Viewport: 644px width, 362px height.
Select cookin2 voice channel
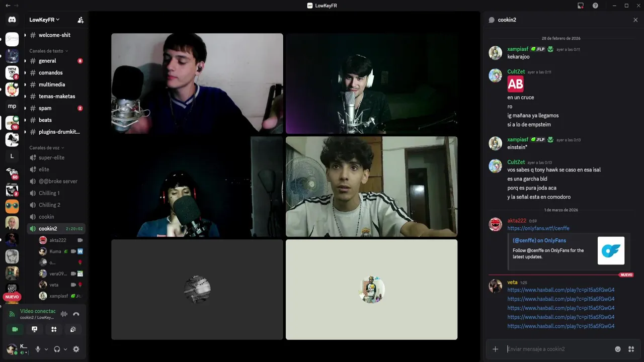click(56, 228)
